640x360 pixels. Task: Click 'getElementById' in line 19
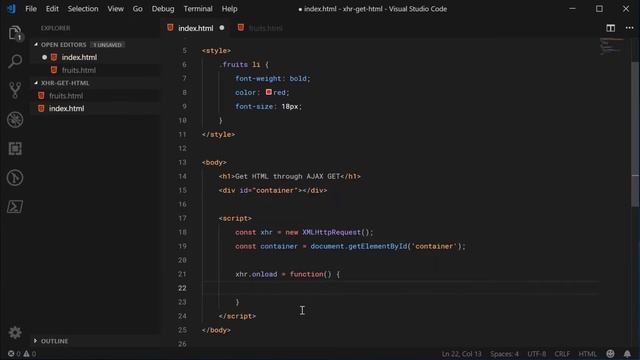coord(378,246)
